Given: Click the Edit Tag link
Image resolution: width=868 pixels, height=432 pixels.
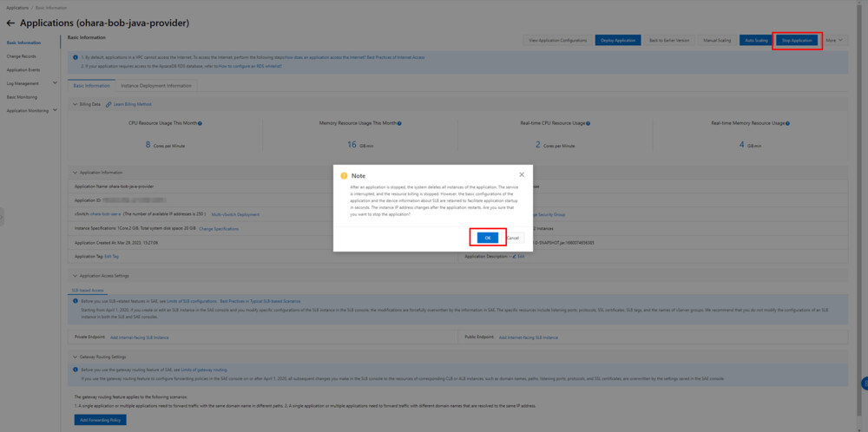Looking at the screenshot, I should pyautogui.click(x=112, y=257).
